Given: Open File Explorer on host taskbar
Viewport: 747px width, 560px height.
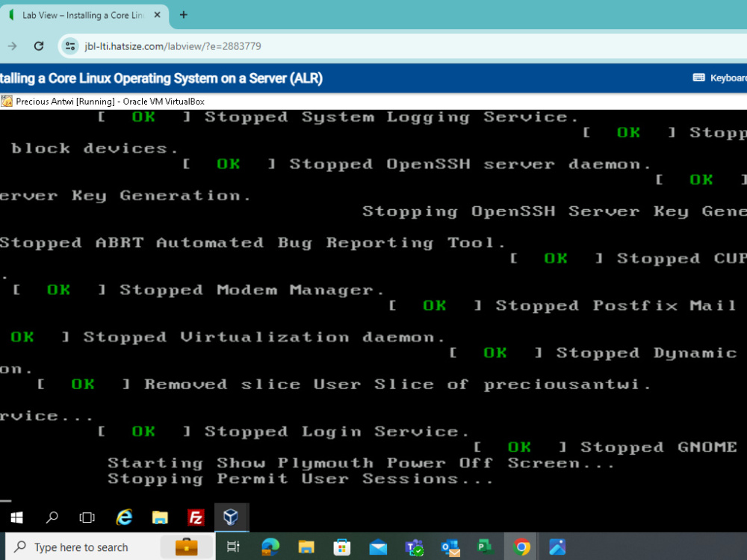Looking at the screenshot, I should pyautogui.click(x=306, y=547).
